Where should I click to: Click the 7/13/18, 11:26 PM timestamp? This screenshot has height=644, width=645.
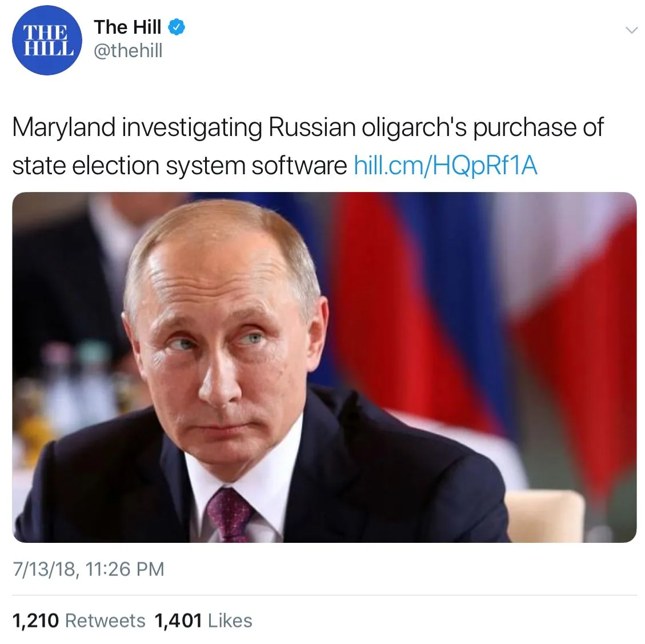click(89, 569)
